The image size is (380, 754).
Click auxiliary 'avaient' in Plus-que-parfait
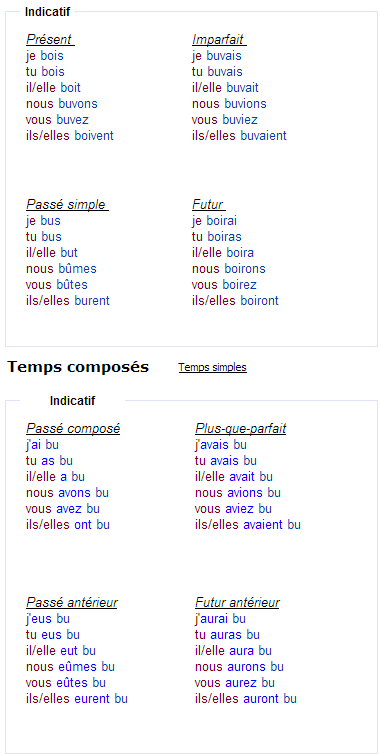(263, 525)
